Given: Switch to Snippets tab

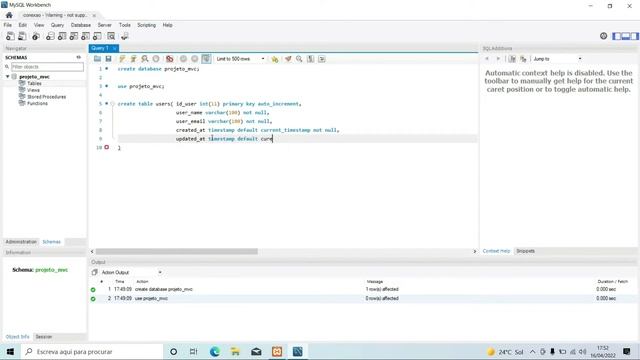Looking at the screenshot, I should [x=525, y=251].
